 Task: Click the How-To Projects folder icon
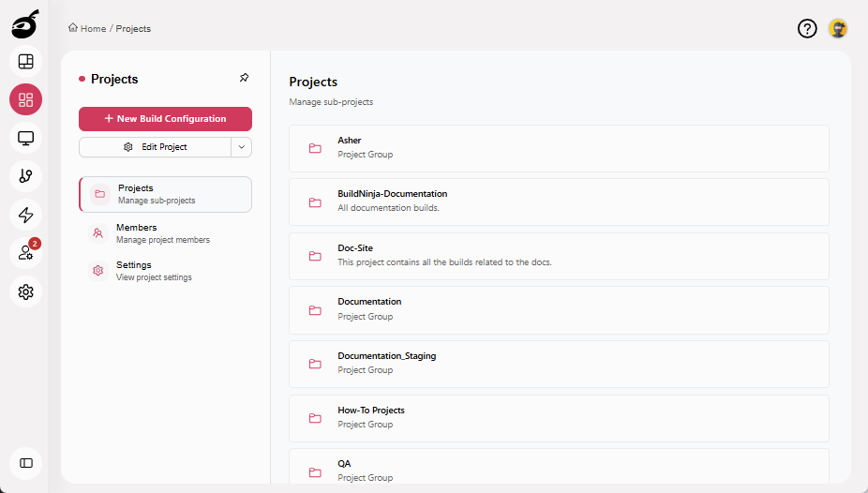315,418
